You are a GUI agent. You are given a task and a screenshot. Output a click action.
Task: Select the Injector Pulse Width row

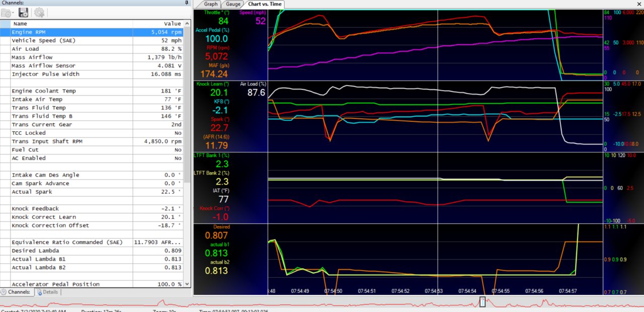coord(92,74)
